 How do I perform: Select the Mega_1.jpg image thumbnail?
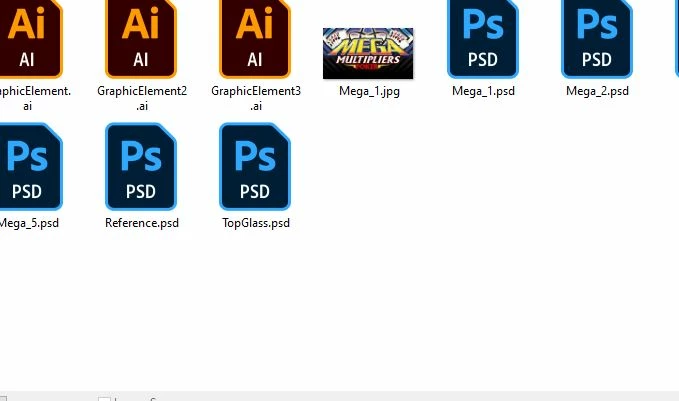pyautogui.click(x=368, y=53)
